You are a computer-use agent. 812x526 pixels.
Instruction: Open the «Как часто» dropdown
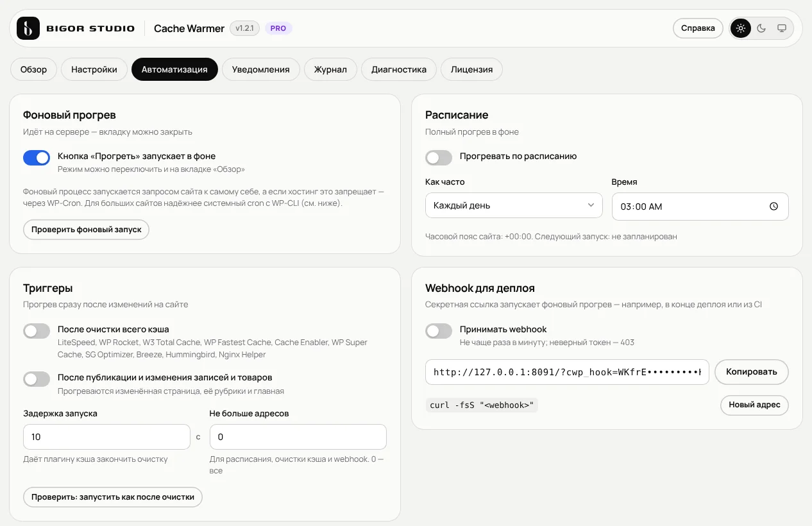coord(514,205)
